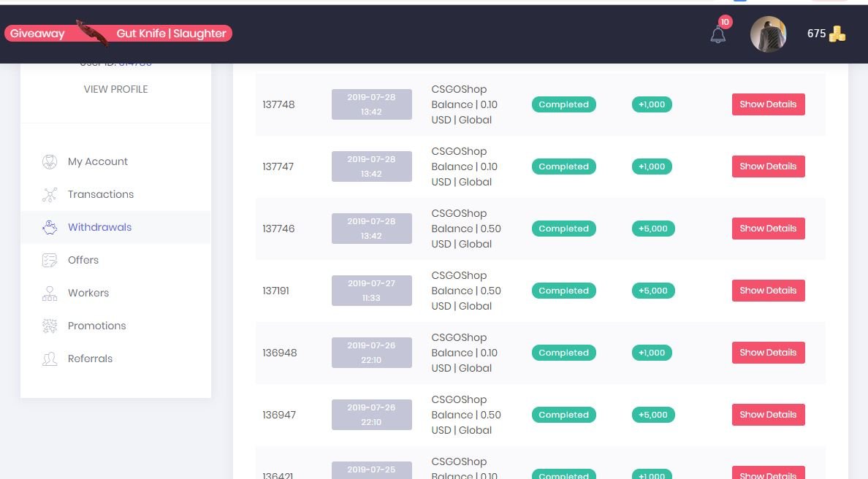Show details for withdrawal 137746
Screen dimensions: 868x479
(768, 229)
